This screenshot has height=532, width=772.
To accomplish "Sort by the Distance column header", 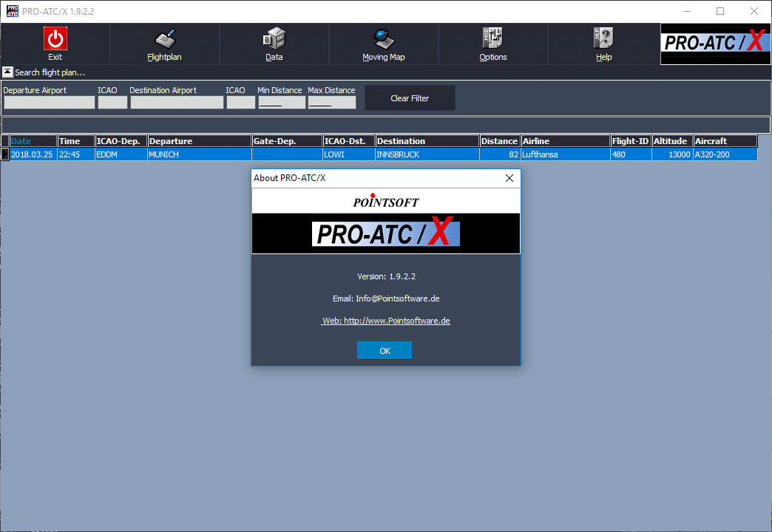I will coord(499,141).
